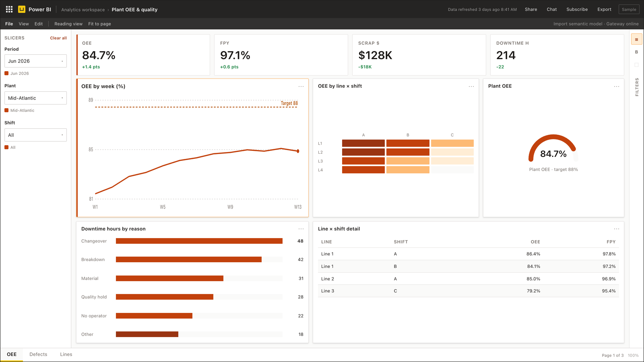Open the File menu
The image size is (644, 362).
[9, 24]
